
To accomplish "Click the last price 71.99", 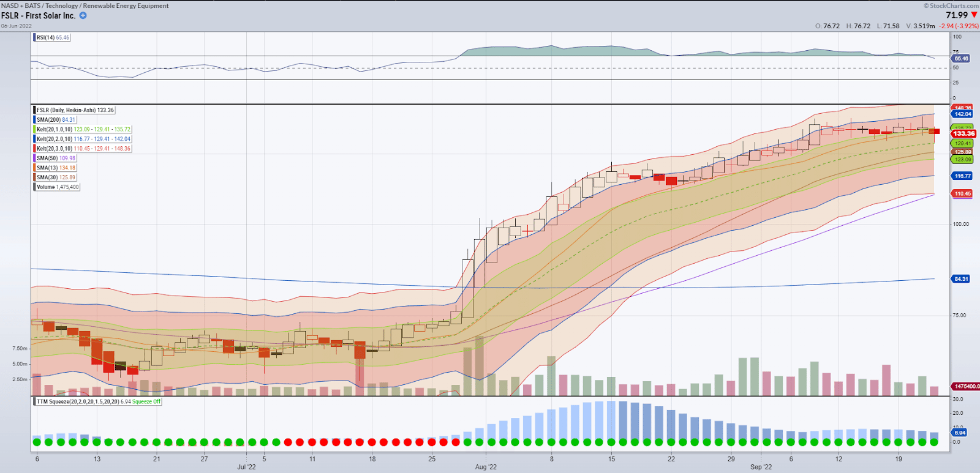I will coord(957,15).
